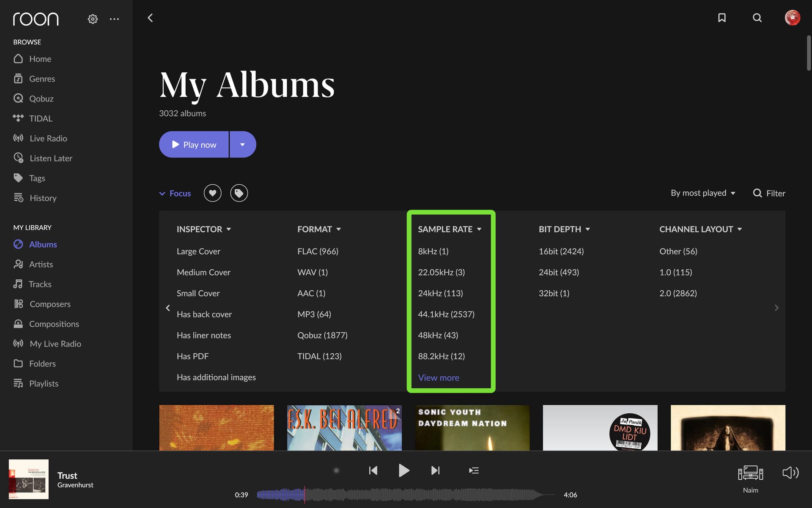Resume playback with play button
The image size is (812, 508).
tap(404, 470)
